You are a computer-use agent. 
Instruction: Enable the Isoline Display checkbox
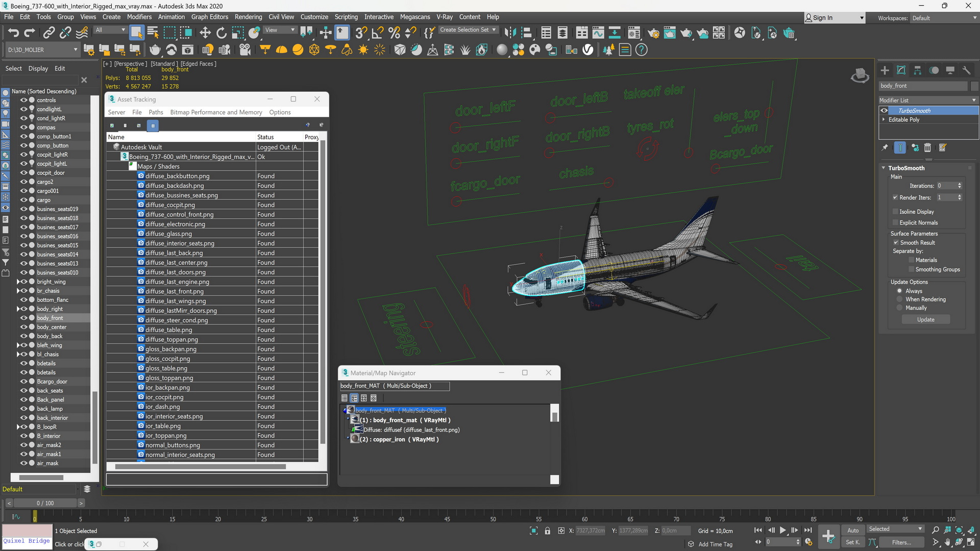coord(895,212)
